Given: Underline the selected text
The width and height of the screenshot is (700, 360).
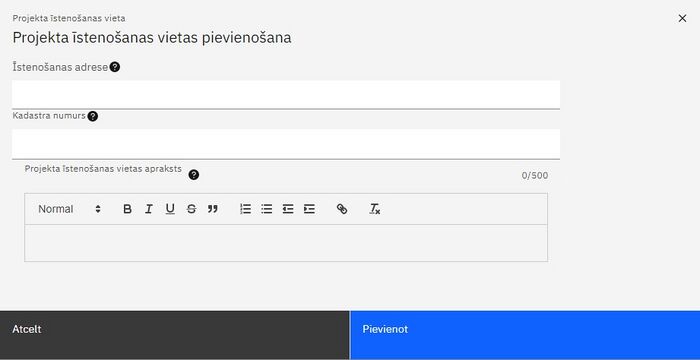Looking at the screenshot, I should (170, 209).
